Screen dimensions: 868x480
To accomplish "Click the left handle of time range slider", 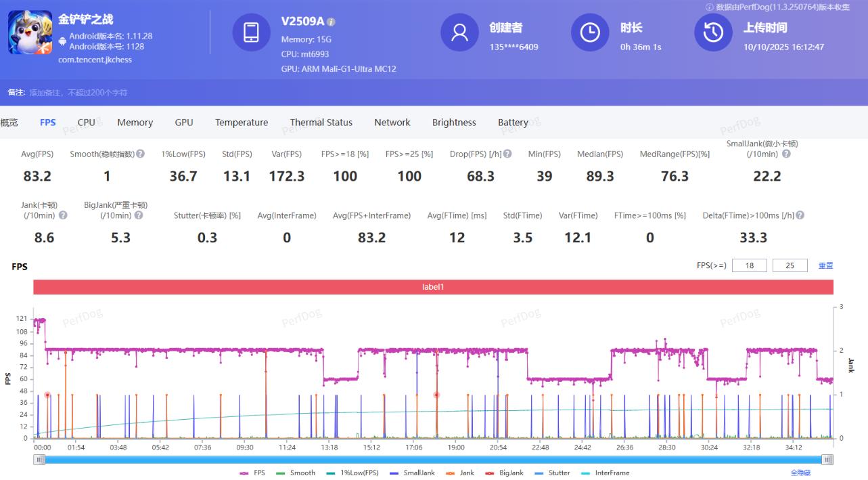I will tap(40, 460).
